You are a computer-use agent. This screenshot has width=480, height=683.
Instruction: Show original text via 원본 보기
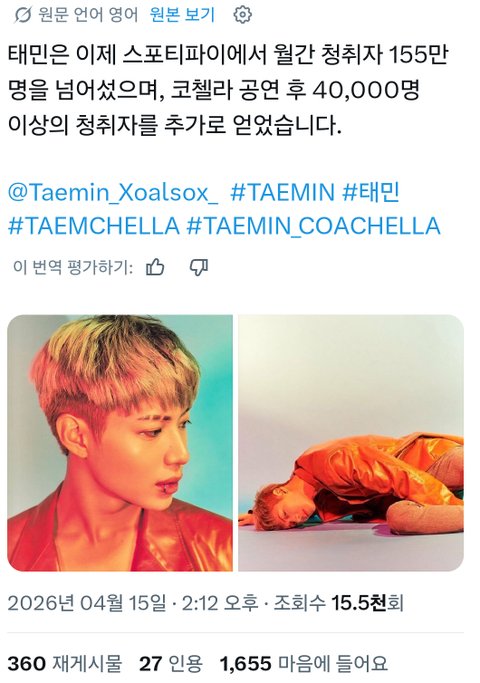(183, 14)
